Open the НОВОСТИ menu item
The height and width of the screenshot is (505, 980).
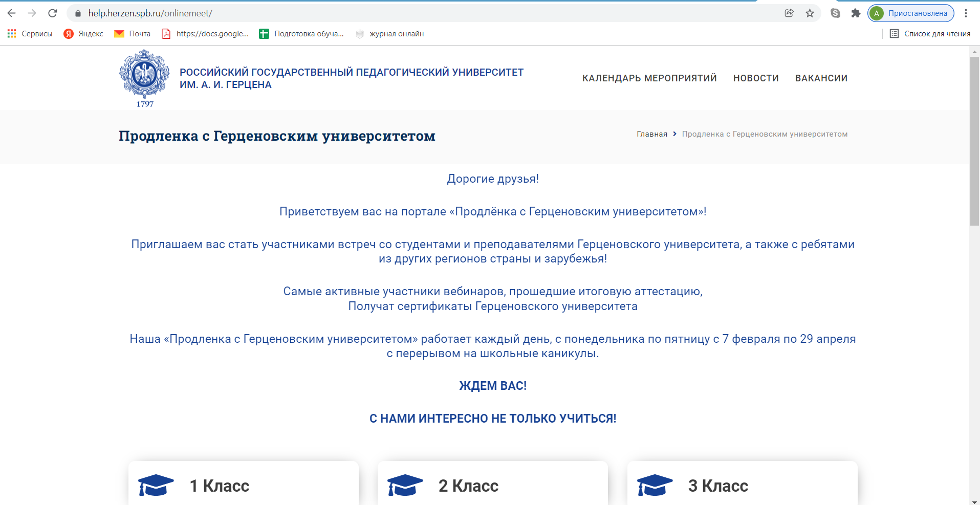tap(756, 78)
